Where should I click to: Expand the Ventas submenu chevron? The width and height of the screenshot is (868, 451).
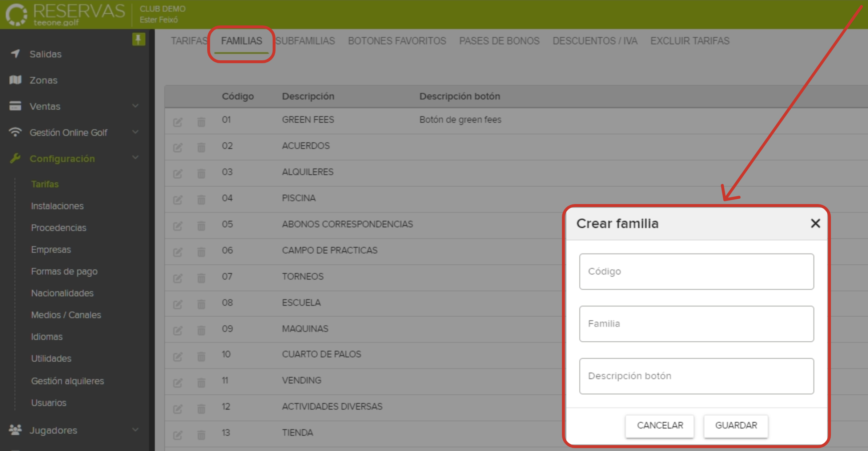pyautogui.click(x=136, y=106)
